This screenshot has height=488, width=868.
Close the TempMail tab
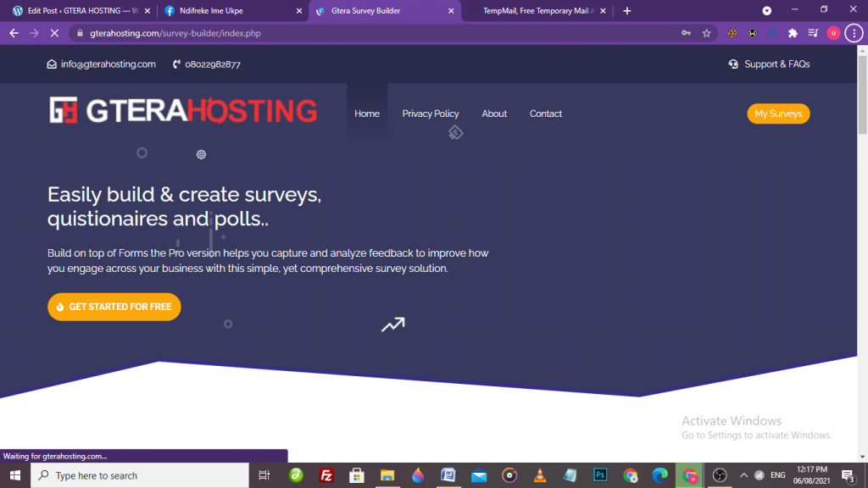coord(603,10)
